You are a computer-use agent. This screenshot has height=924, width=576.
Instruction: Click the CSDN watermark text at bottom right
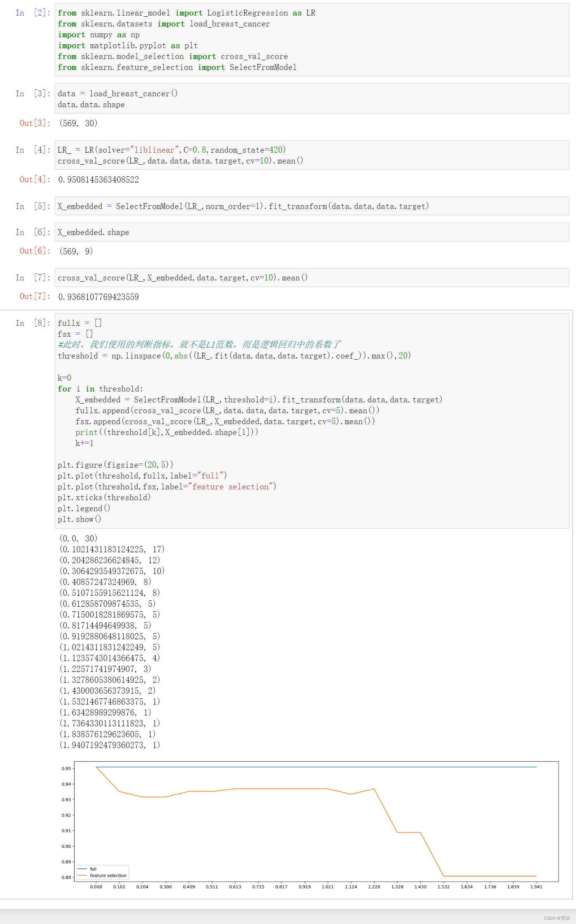(557, 918)
